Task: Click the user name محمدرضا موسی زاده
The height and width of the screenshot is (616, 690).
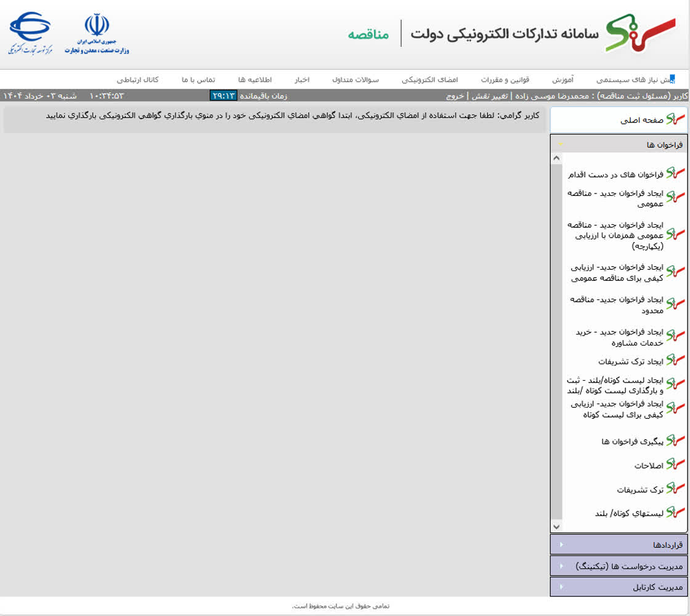Action: click(x=552, y=96)
